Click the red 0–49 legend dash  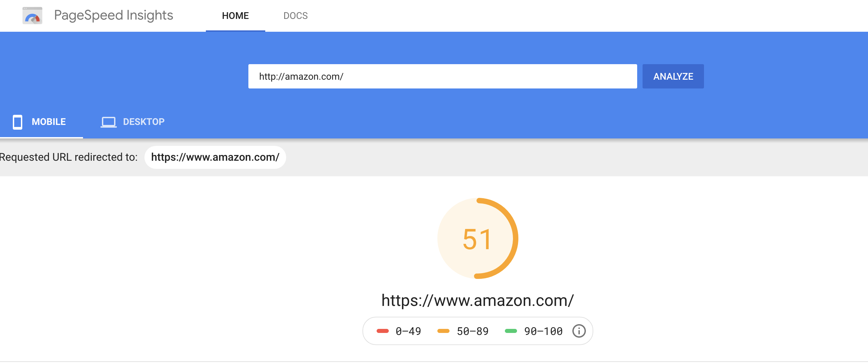pyautogui.click(x=382, y=331)
